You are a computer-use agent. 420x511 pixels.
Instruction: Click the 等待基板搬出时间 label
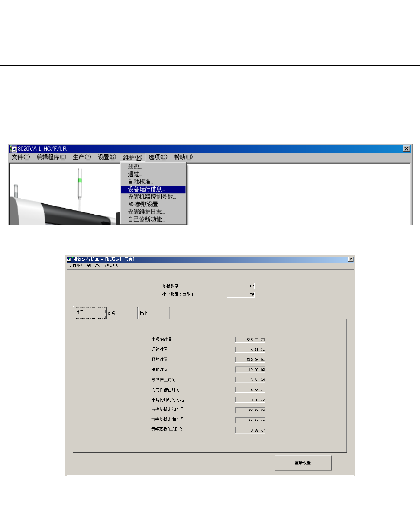click(x=167, y=419)
